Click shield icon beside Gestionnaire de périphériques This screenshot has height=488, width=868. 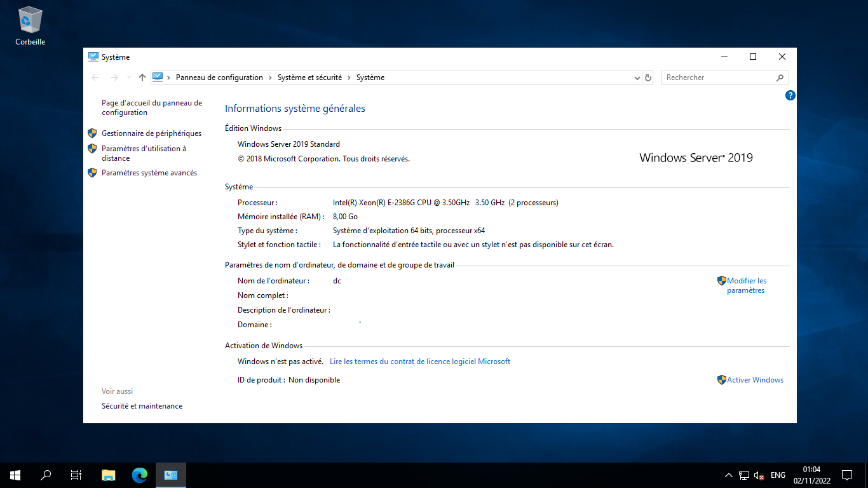coord(92,133)
